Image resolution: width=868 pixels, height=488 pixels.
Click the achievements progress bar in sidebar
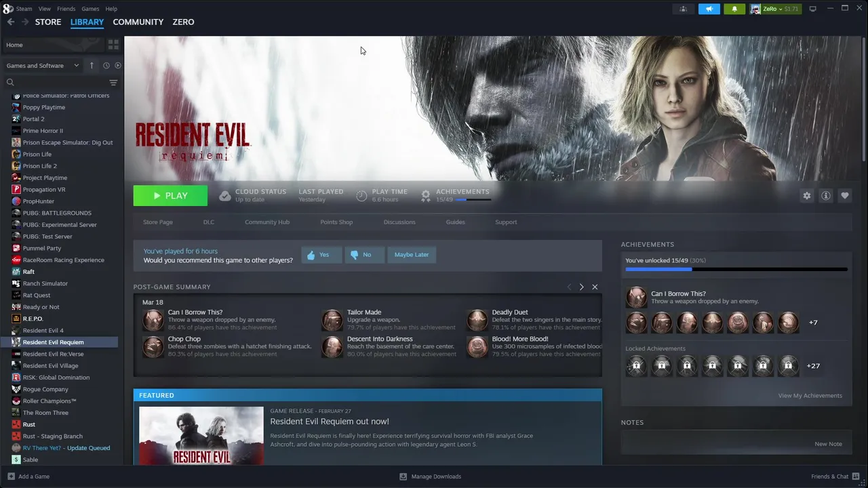point(736,269)
